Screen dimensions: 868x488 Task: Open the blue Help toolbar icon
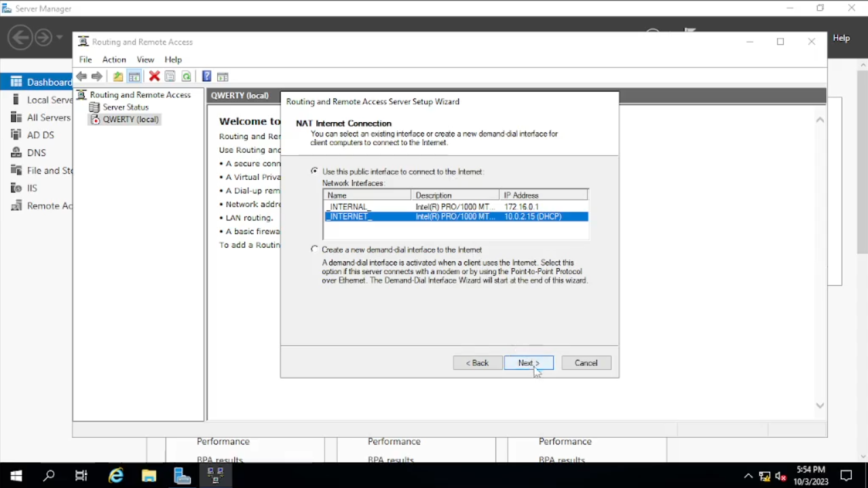[x=206, y=77]
